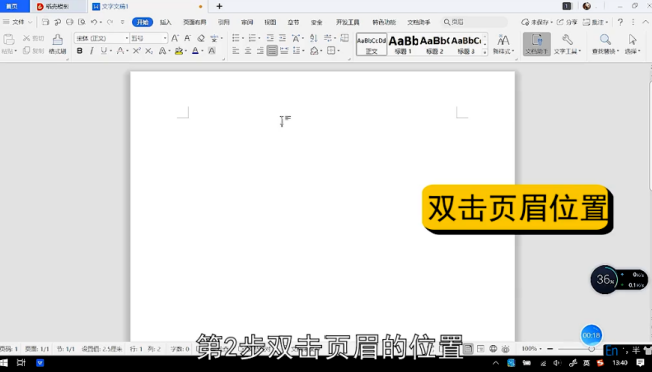
Task: Click the Save icon in quick access toolbar
Action: (45, 22)
